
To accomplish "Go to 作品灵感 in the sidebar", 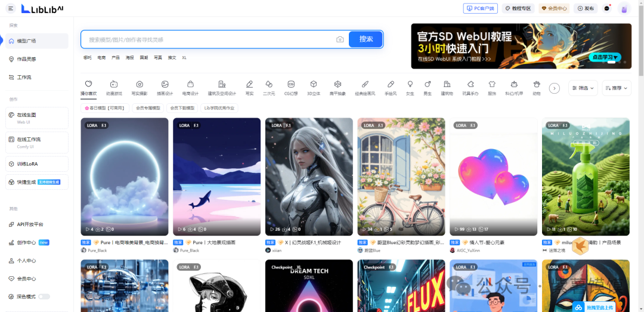I will pyautogui.click(x=26, y=59).
